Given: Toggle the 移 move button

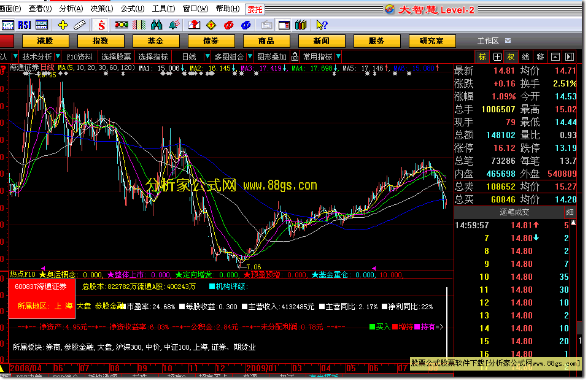Looking at the screenshot, I should [540, 56].
